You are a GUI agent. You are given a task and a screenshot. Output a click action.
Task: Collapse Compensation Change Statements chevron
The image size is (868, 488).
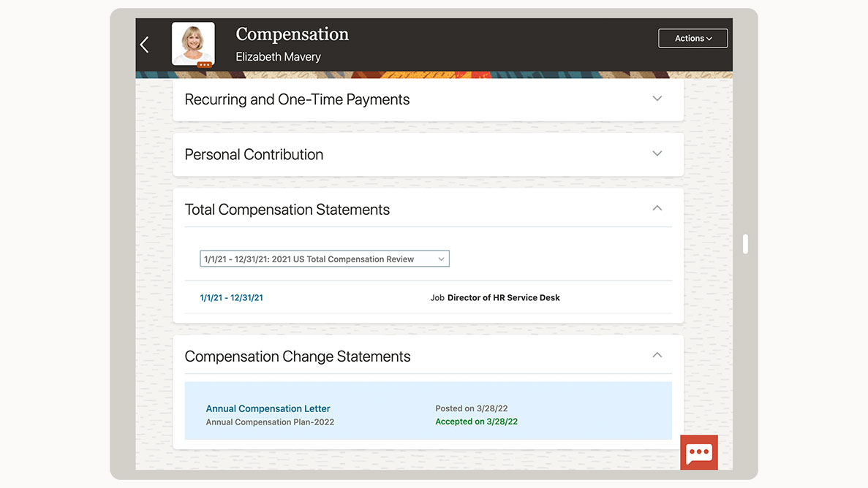pyautogui.click(x=657, y=355)
